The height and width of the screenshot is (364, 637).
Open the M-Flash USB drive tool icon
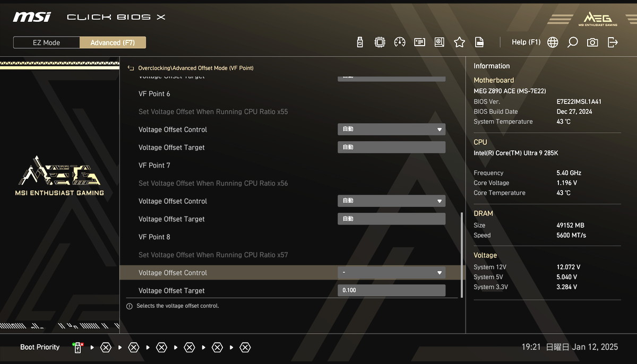(x=360, y=42)
